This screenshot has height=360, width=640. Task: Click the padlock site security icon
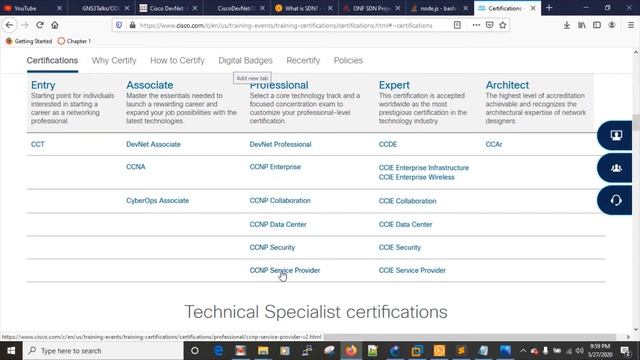tap(132, 25)
